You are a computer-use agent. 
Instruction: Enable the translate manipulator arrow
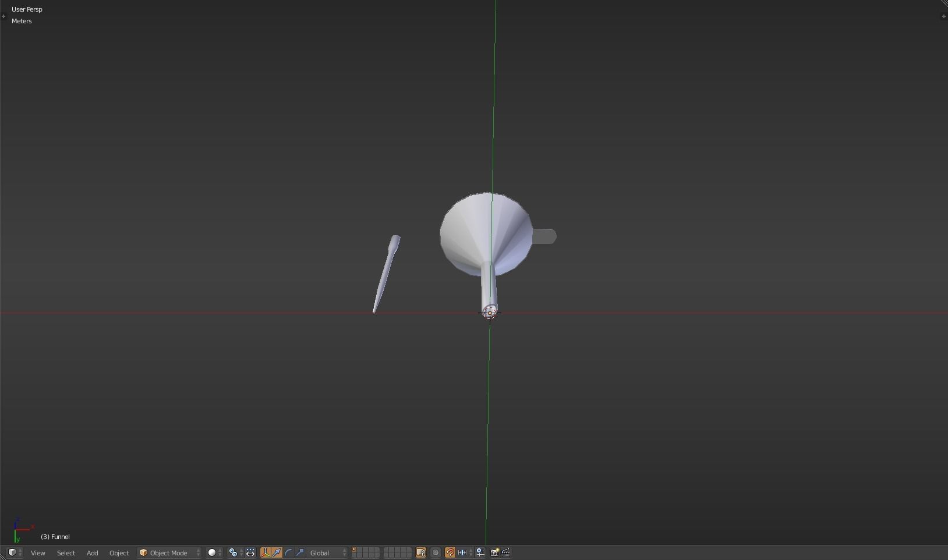[277, 552]
